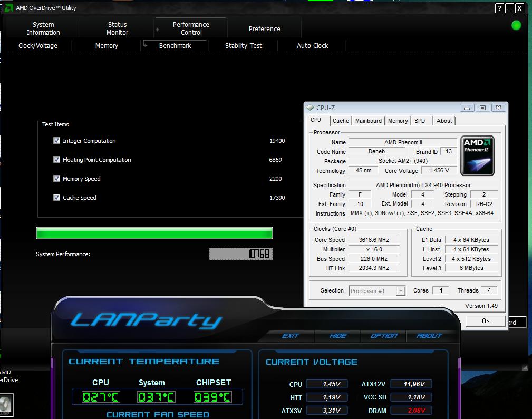Viewport: 532px width, 419px height.
Task: Switch to the Memory tab in CPU-Z
Action: (x=398, y=121)
